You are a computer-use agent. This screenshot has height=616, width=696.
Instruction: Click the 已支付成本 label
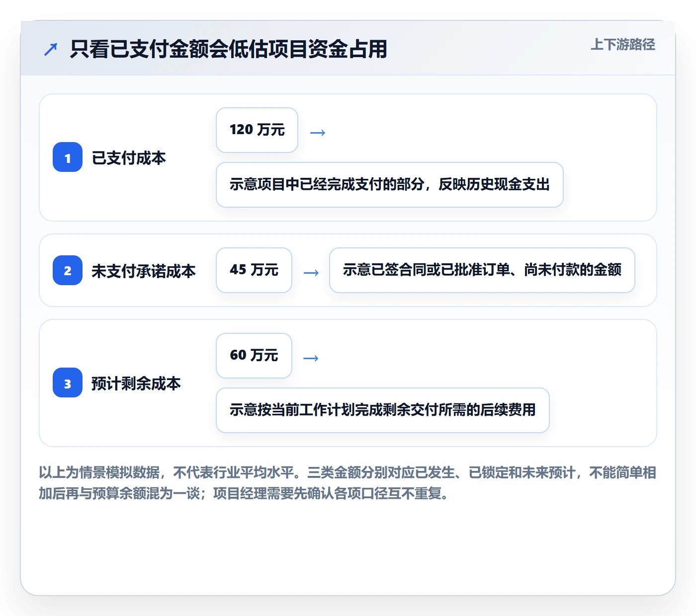click(129, 158)
